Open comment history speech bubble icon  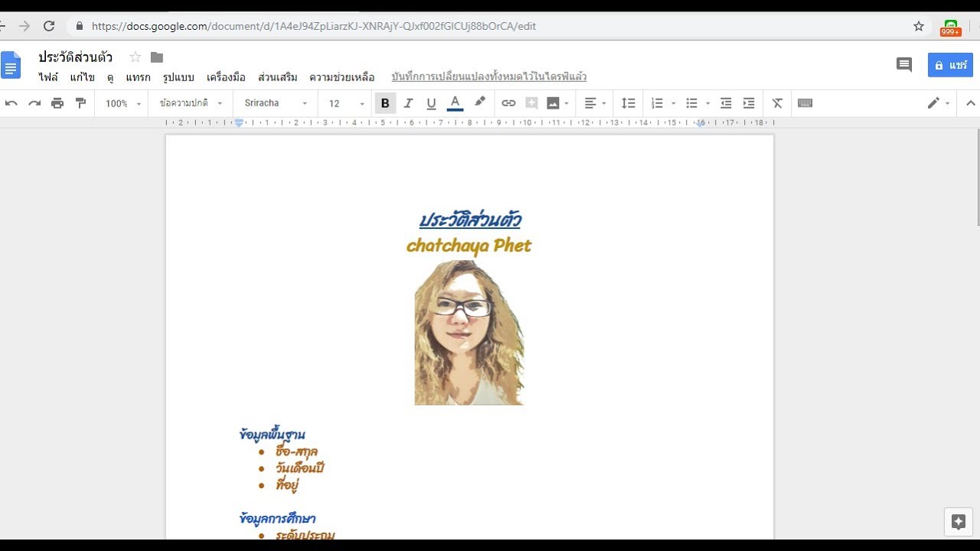pyautogui.click(x=904, y=65)
